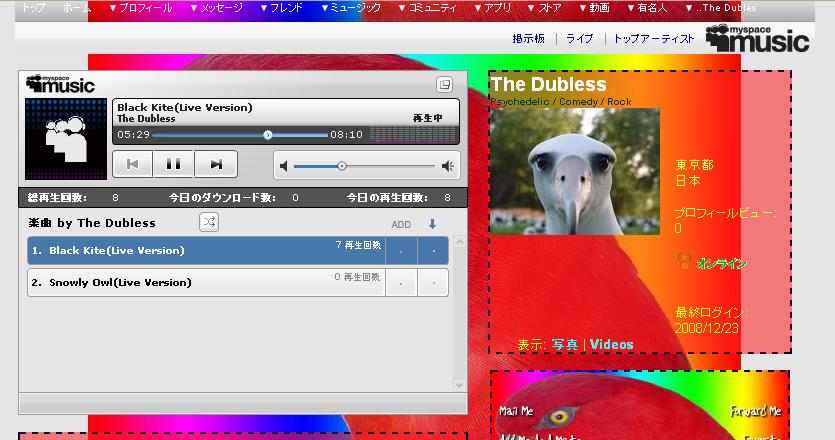Go to トップ in navigation bar
The width and height of the screenshot is (835, 440).
pos(32,8)
